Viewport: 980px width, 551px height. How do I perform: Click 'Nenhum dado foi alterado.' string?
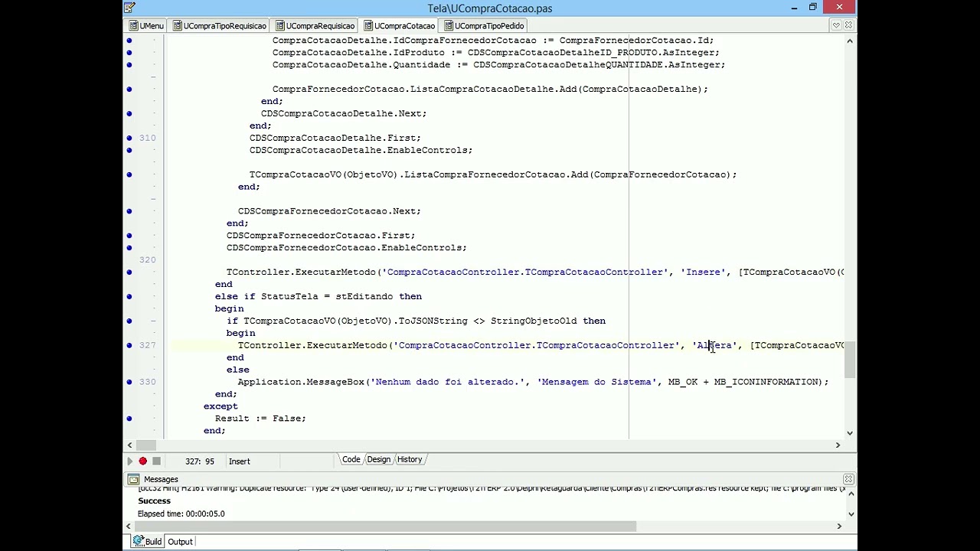(448, 382)
